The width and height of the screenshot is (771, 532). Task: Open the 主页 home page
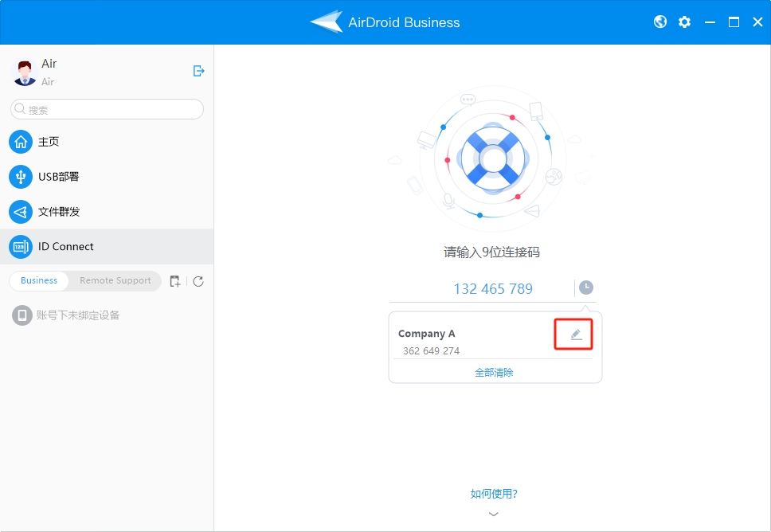pos(107,142)
